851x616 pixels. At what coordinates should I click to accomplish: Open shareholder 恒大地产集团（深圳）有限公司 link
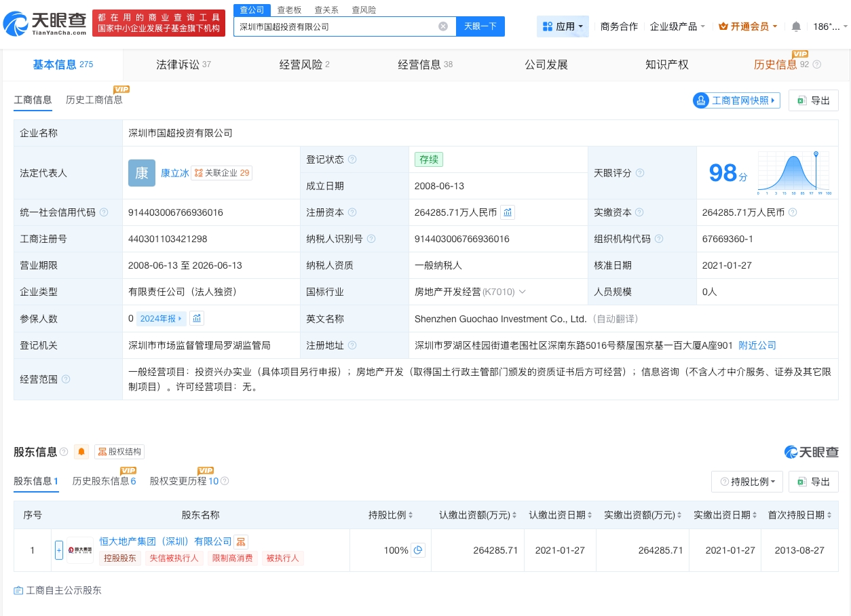166,541
